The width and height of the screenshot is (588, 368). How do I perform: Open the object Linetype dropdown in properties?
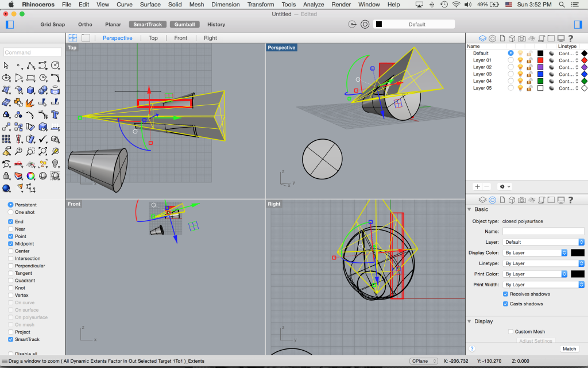[543, 263]
